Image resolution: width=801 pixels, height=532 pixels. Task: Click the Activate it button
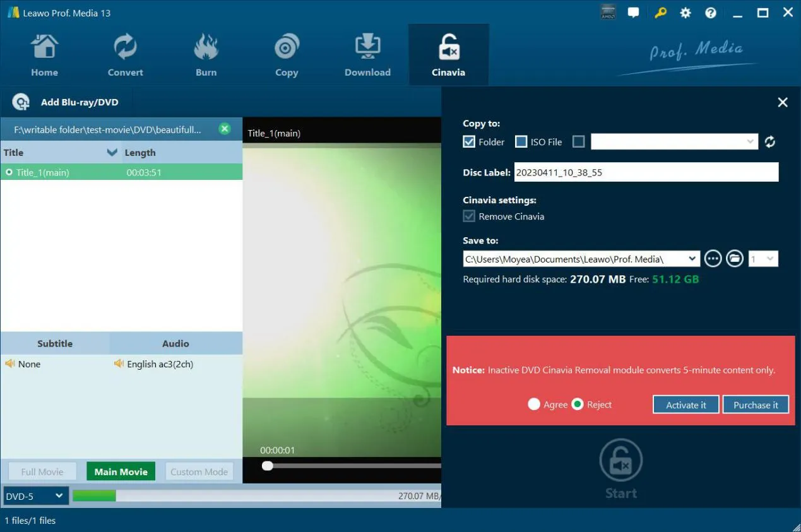click(x=686, y=405)
